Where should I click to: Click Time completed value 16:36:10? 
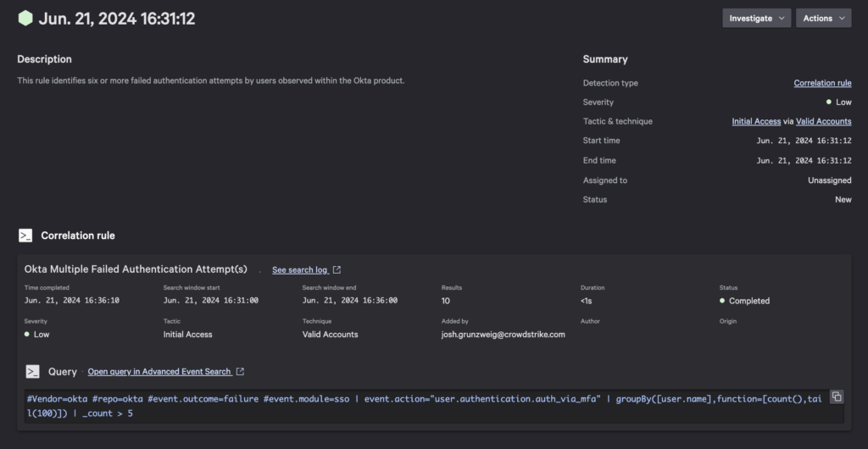pyautogui.click(x=72, y=301)
